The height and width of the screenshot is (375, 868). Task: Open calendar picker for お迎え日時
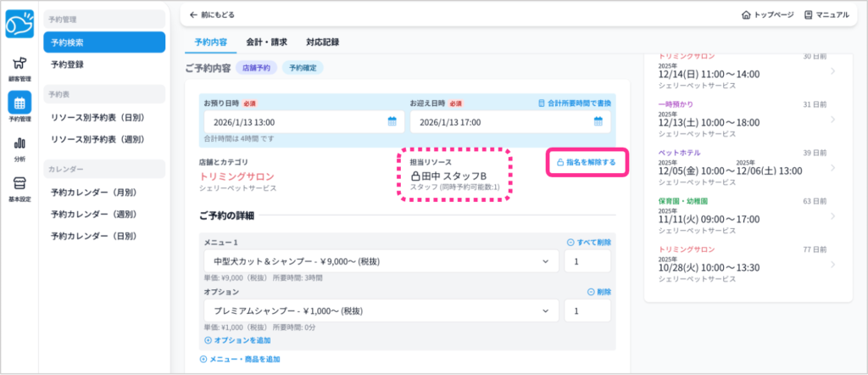coord(598,122)
